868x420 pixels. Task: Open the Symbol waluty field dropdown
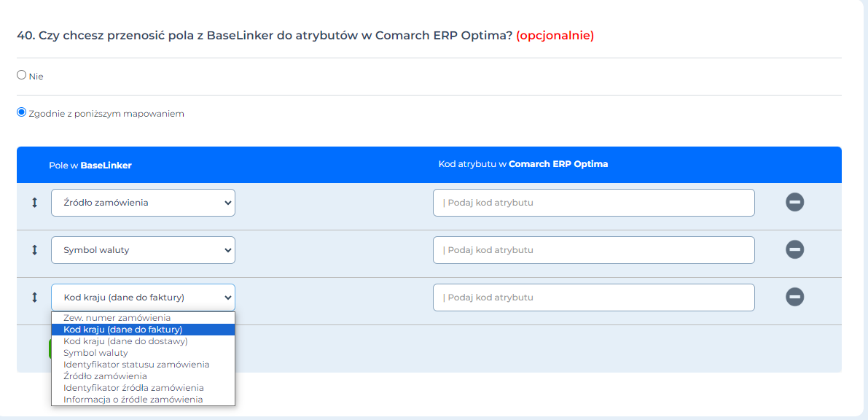click(x=143, y=250)
